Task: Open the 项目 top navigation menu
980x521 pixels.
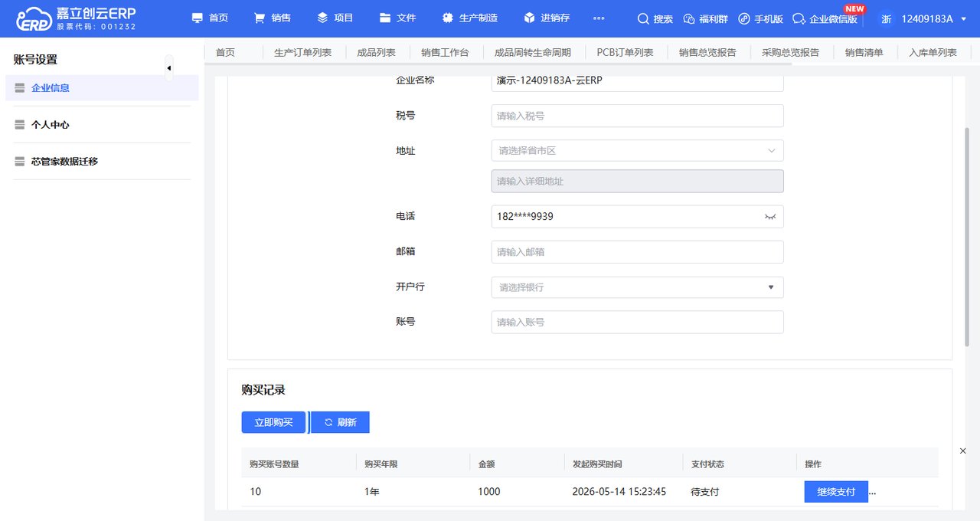Action: pos(335,18)
